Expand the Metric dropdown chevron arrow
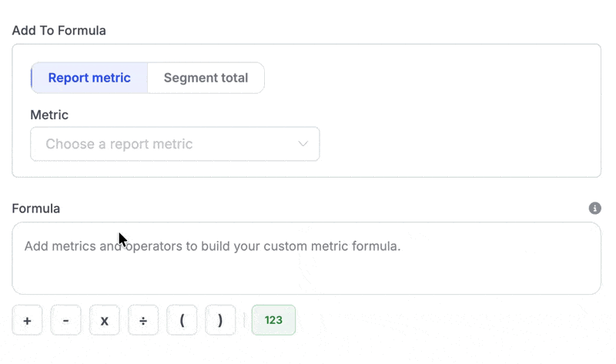This screenshot has height=364, width=616. coord(303,144)
